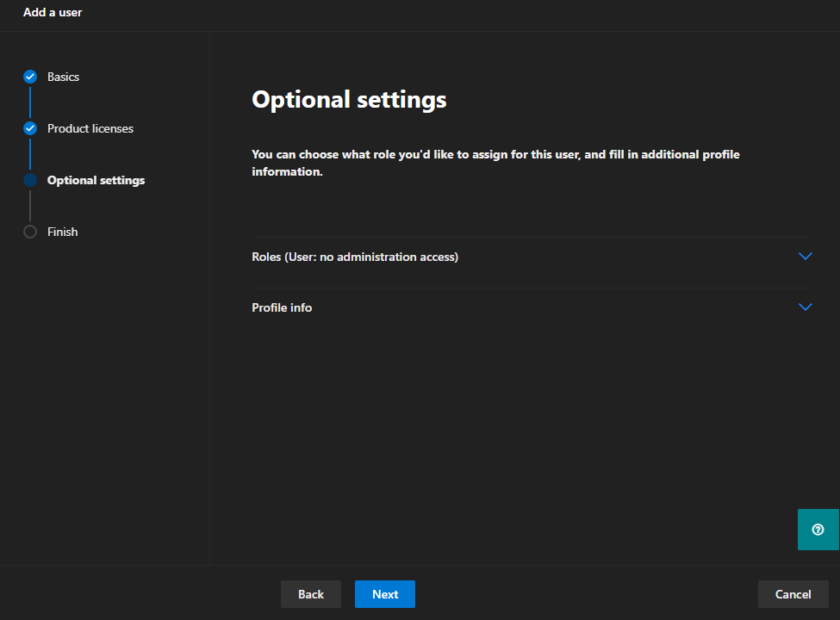Select the Optional settings step label in sidebar
Viewport: 840px width, 620px height.
coord(96,180)
